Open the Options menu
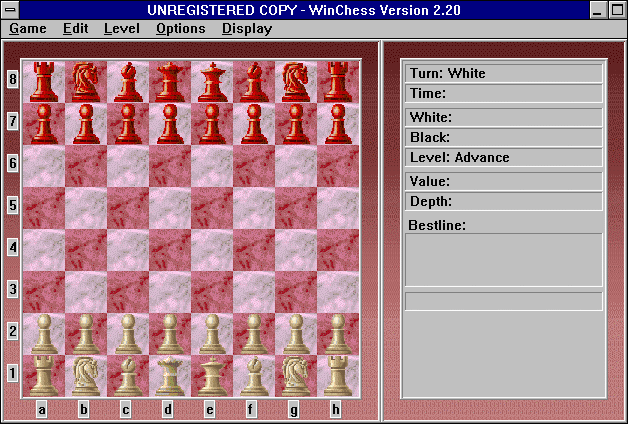Viewport: 628px width, 424px height. pyautogui.click(x=181, y=29)
